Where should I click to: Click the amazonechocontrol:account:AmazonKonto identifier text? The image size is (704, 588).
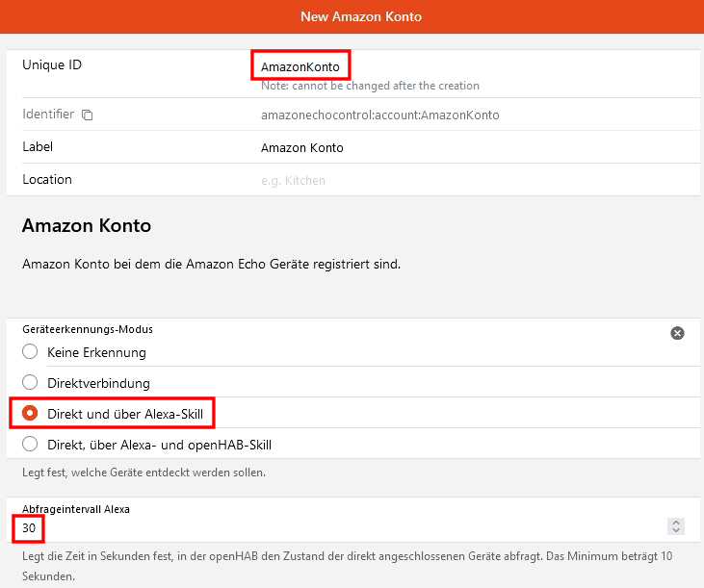pyautogui.click(x=379, y=115)
